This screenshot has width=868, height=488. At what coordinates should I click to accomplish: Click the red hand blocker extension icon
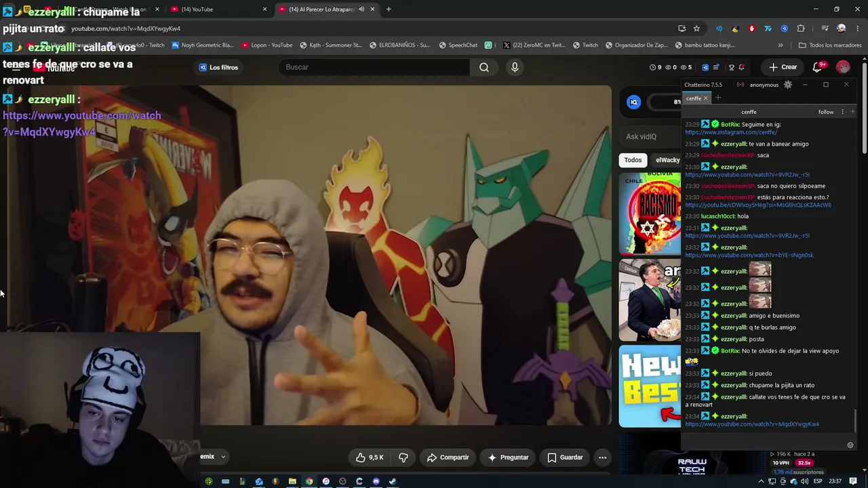click(x=751, y=28)
